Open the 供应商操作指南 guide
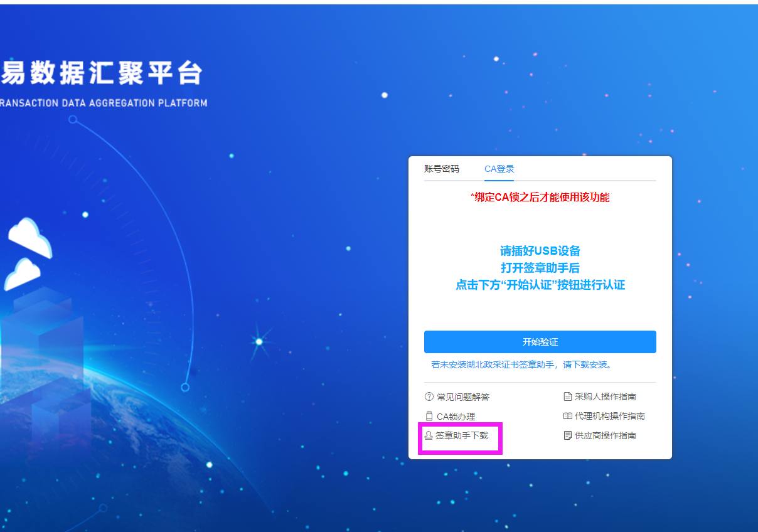The image size is (758, 532). click(606, 435)
